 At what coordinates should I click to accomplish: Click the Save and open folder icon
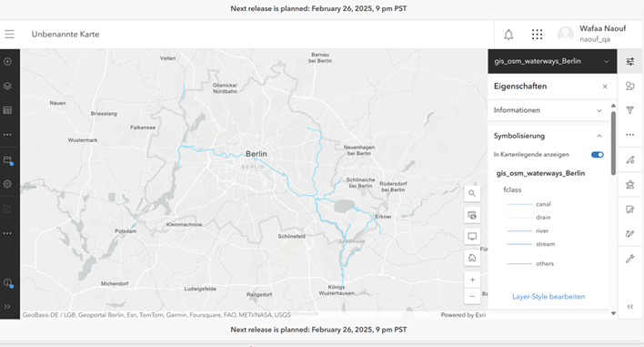[8, 160]
